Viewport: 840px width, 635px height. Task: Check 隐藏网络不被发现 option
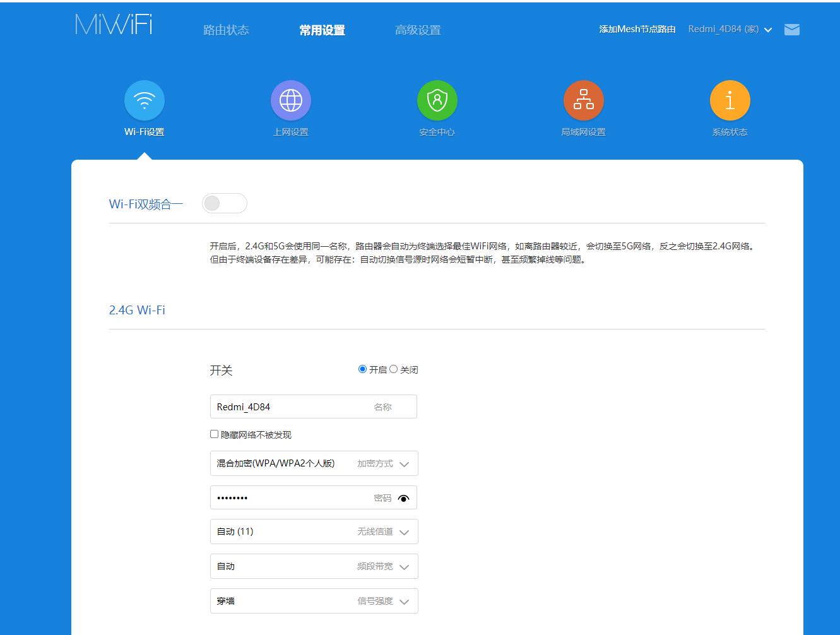click(215, 434)
